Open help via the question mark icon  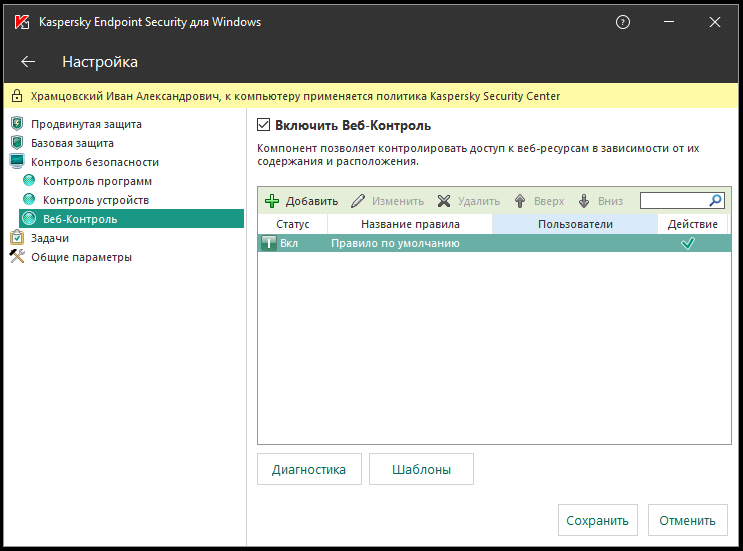pyautogui.click(x=623, y=22)
